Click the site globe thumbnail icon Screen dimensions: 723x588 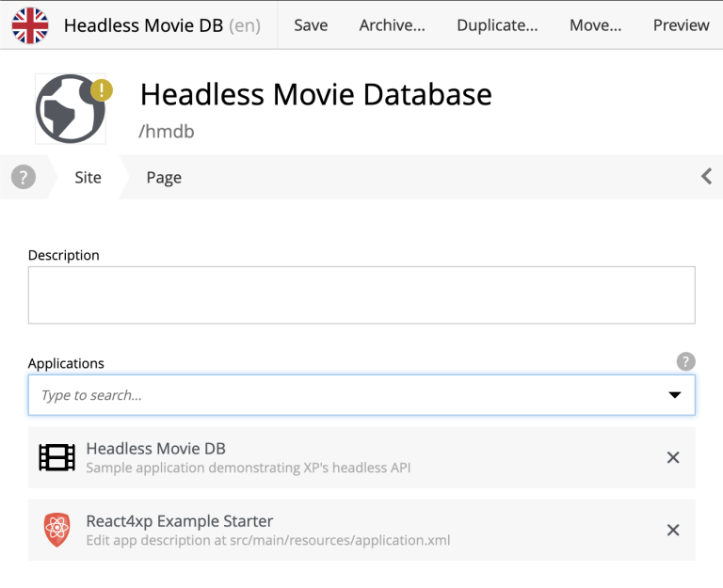[x=70, y=109]
